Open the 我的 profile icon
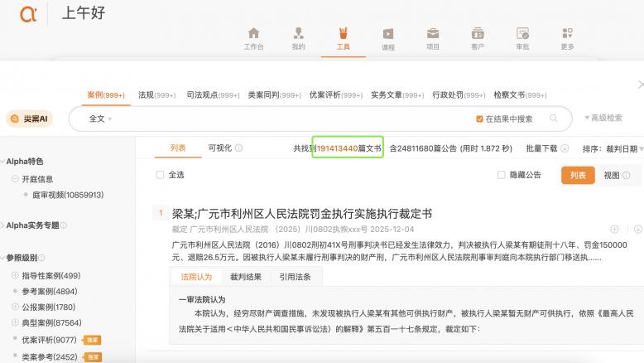 pyautogui.click(x=299, y=33)
